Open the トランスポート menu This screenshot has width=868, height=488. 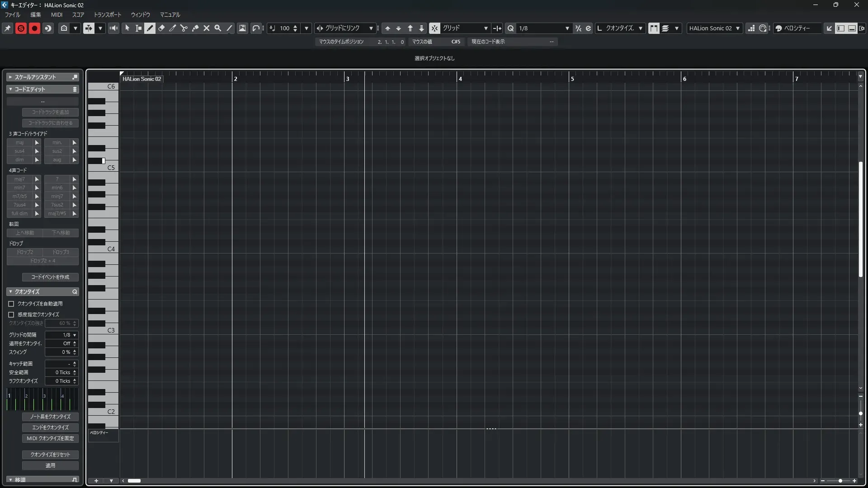[x=108, y=14]
